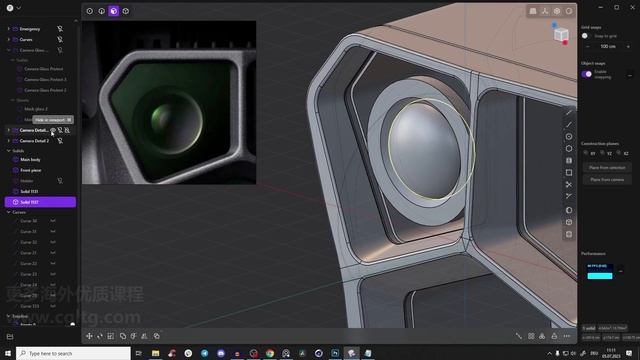Collapse the Camera Glass group
640x360 pixels.
9,50
